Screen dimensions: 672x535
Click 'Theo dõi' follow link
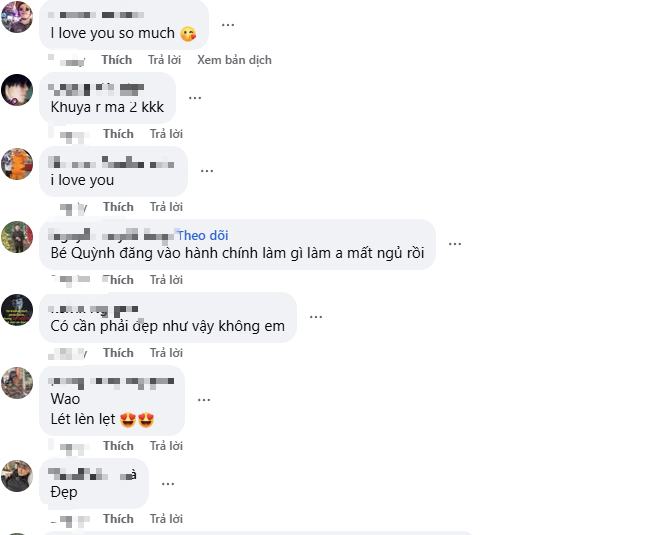pyautogui.click(x=203, y=235)
